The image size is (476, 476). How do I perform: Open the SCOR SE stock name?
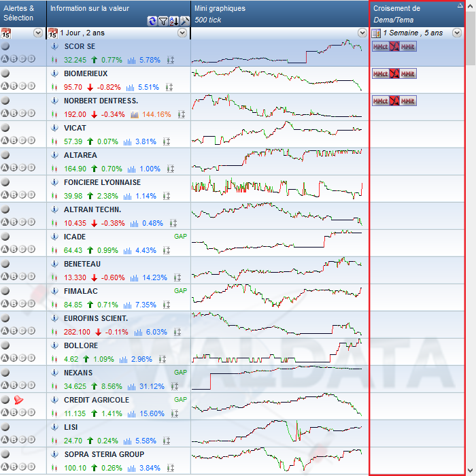(x=80, y=46)
